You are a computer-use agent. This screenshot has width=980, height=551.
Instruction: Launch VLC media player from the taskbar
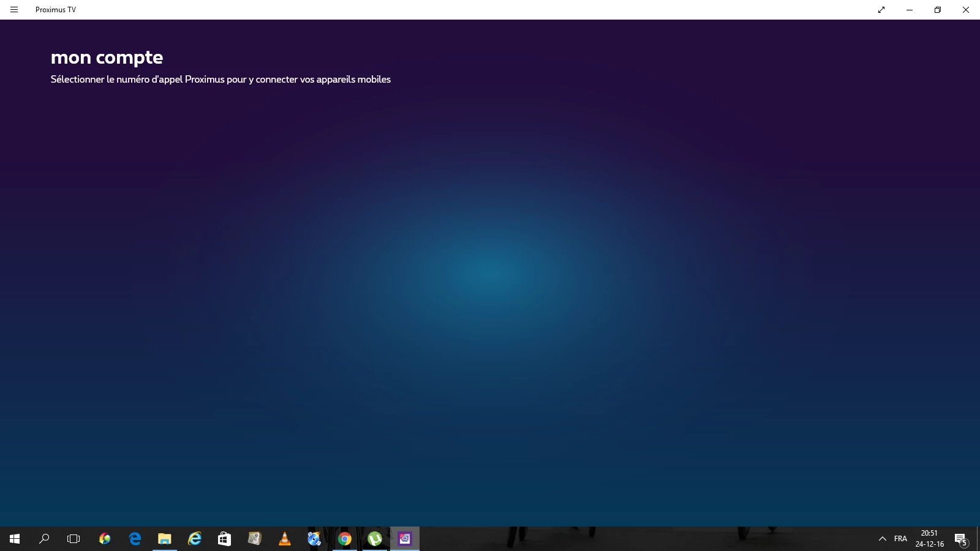pos(285,539)
